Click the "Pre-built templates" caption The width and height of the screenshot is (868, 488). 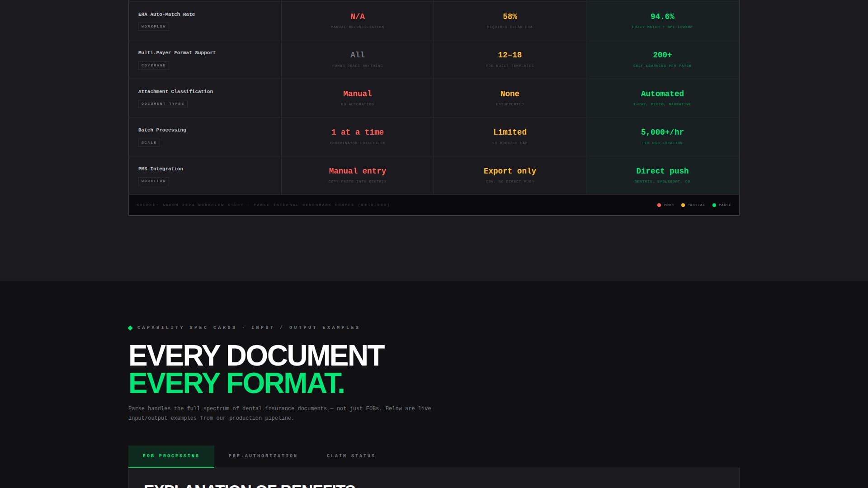pyautogui.click(x=510, y=66)
